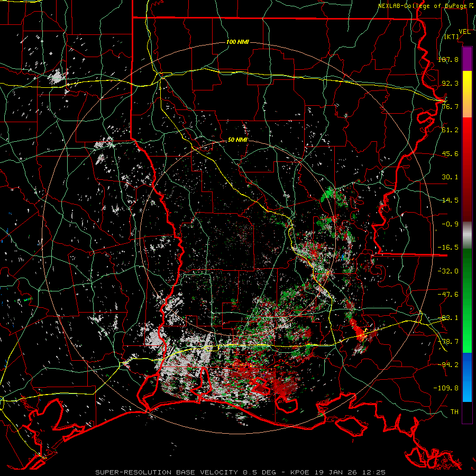476x476 pixels.
Task: Click the 45.6 velocity scale value
Action: [x=450, y=153]
